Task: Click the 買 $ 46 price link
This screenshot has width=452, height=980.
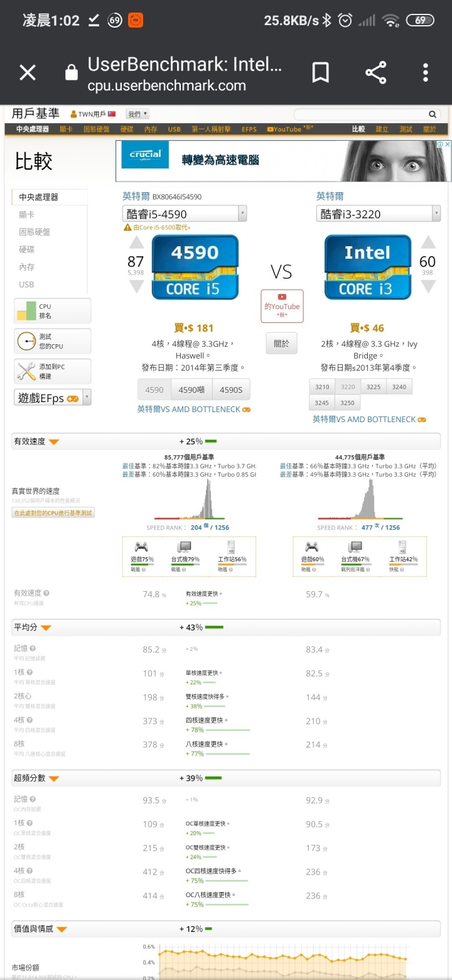Action: point(367,328)
